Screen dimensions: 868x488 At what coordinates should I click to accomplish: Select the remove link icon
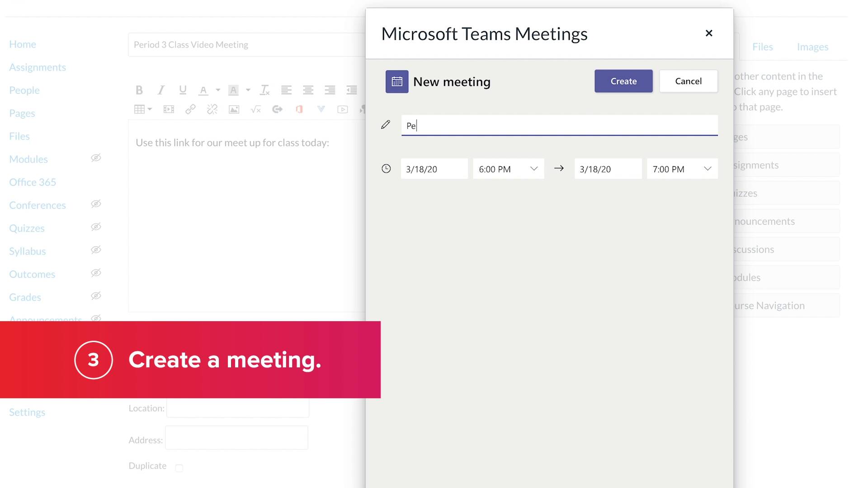212,109
